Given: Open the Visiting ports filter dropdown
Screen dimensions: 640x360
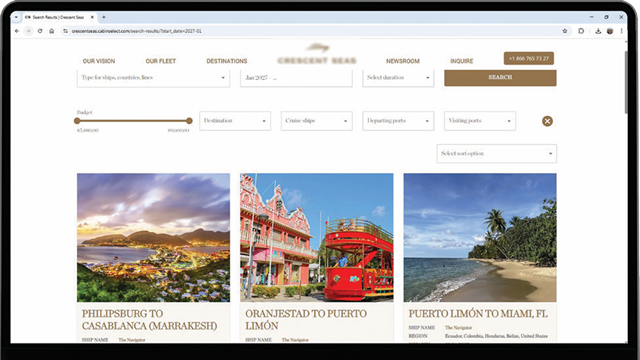Looking at the screenshot, I should (480, 121).
